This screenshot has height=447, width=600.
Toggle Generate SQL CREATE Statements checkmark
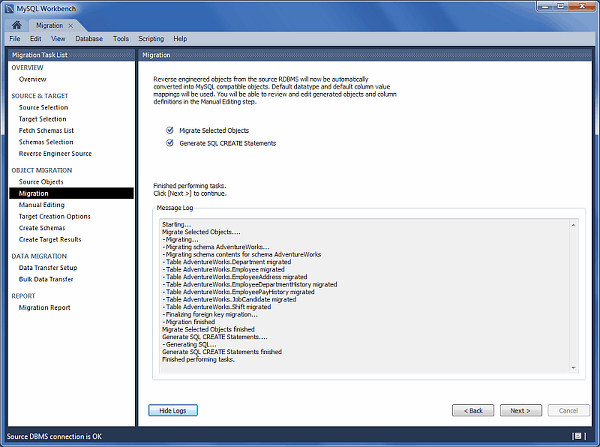[170, 143]
